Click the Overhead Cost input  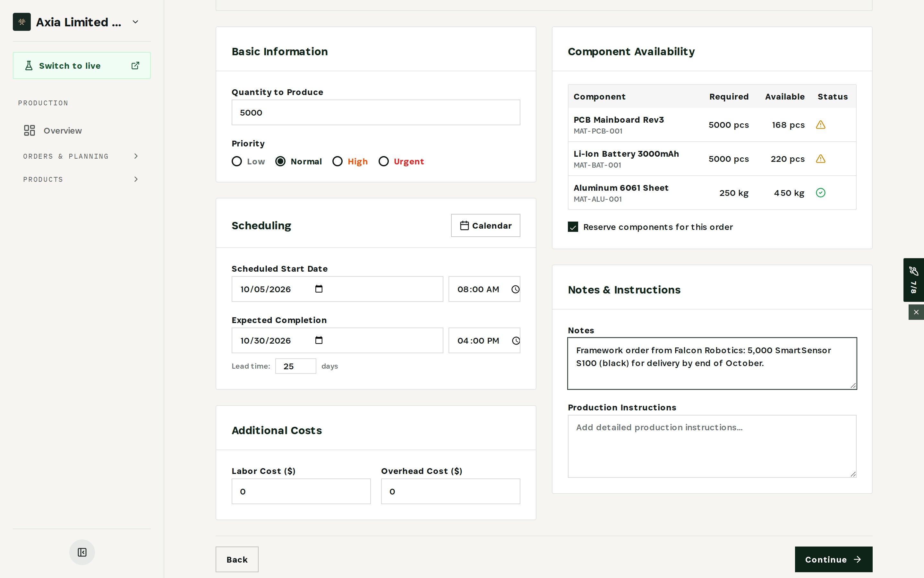450,491
